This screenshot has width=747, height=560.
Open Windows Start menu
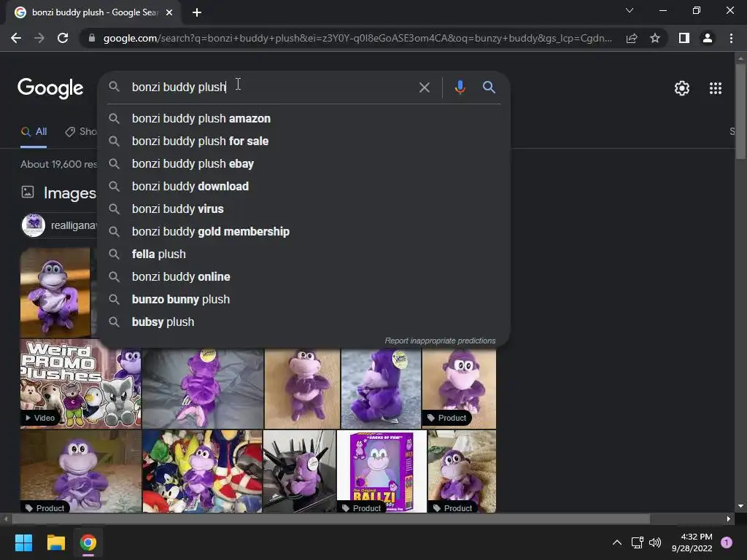click(x=23, y=542)
